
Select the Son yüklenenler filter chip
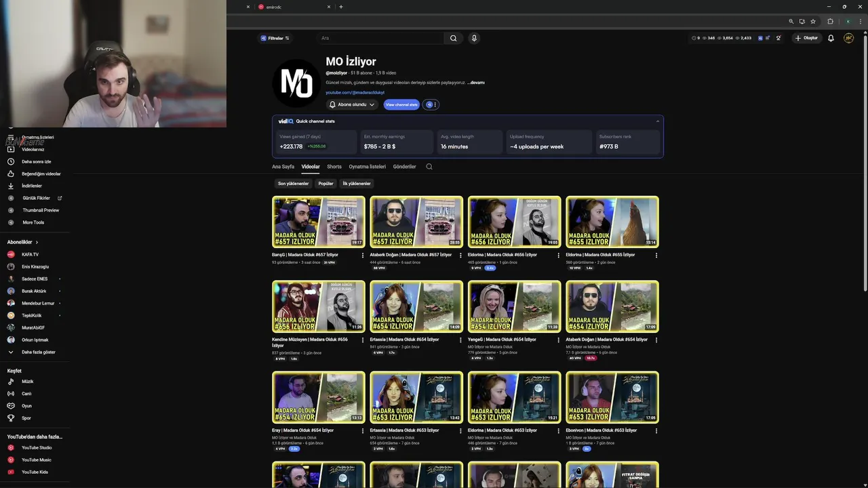[293, 184]
